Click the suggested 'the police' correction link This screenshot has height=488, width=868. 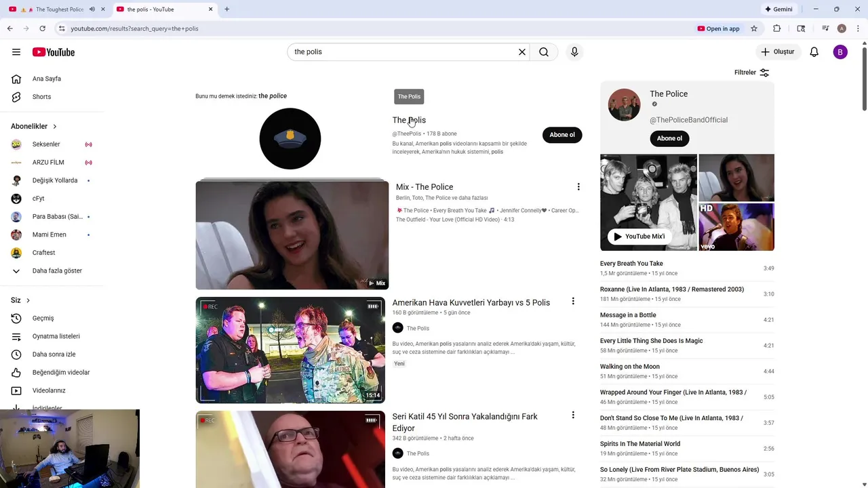(273, 96)
